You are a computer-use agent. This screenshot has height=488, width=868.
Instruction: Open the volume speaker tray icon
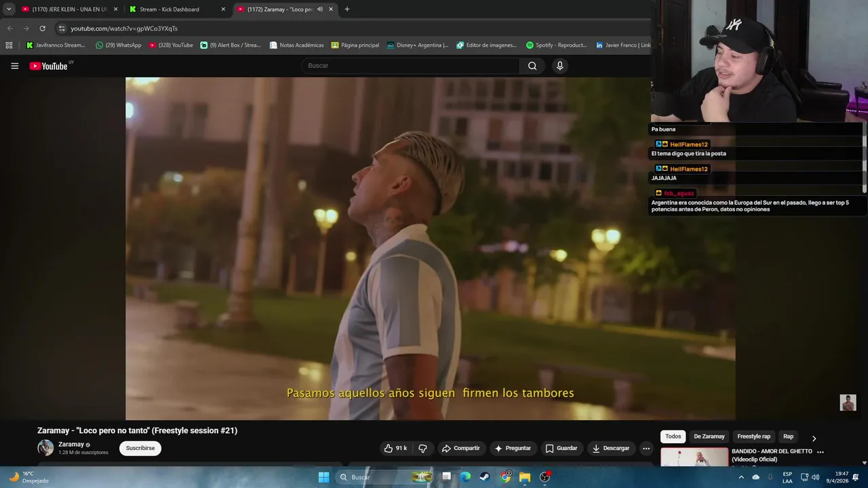point(816,477)
